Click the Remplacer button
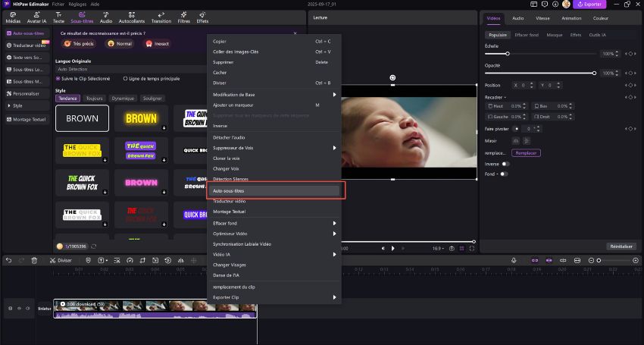644x345 pixels. (x=526, y=153)
